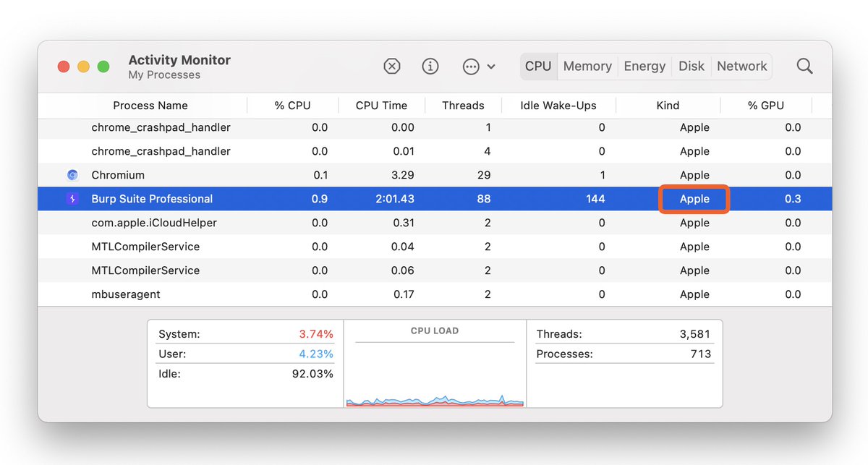The width and height of the screenshot is (868, 465).
Task: Click the green zoom window button
Action: pyautogui.click(x=103, y=67)
